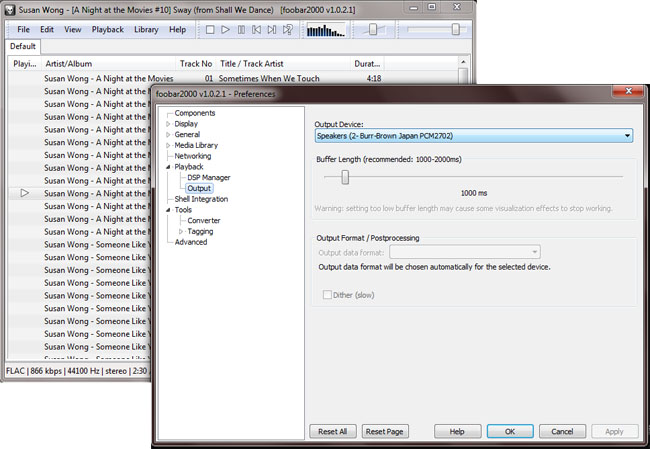Screen dimensions: 650x449
Task: Click the Reset Page button
Action: (x=385, y=432)
